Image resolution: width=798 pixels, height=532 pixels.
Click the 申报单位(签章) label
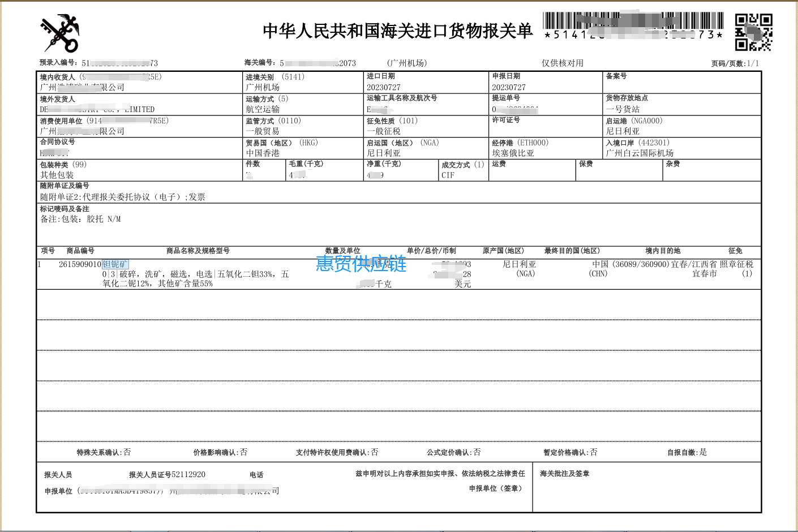496,488
